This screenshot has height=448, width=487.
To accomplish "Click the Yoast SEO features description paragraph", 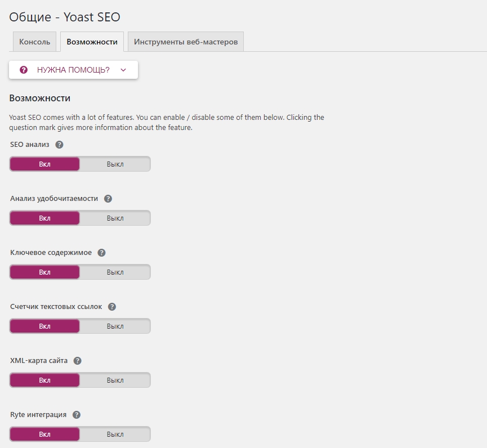I will 167,122.
